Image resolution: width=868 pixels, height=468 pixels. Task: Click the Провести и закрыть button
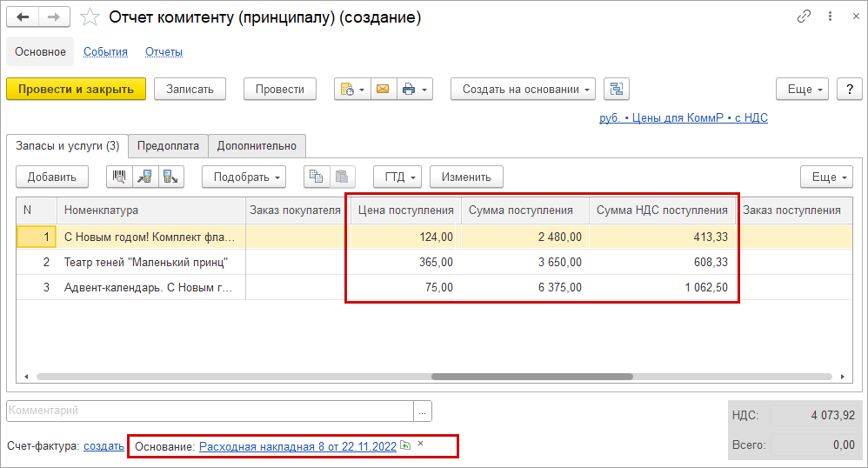click(x=77, y=90)
